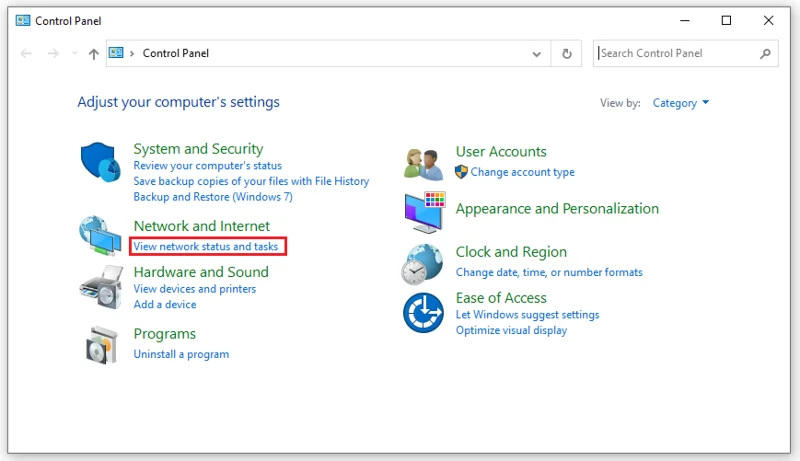The height and width of the screenshot is (461, 800).
Task: Go up one level with arrow
Action: click(x=93, y=54)
